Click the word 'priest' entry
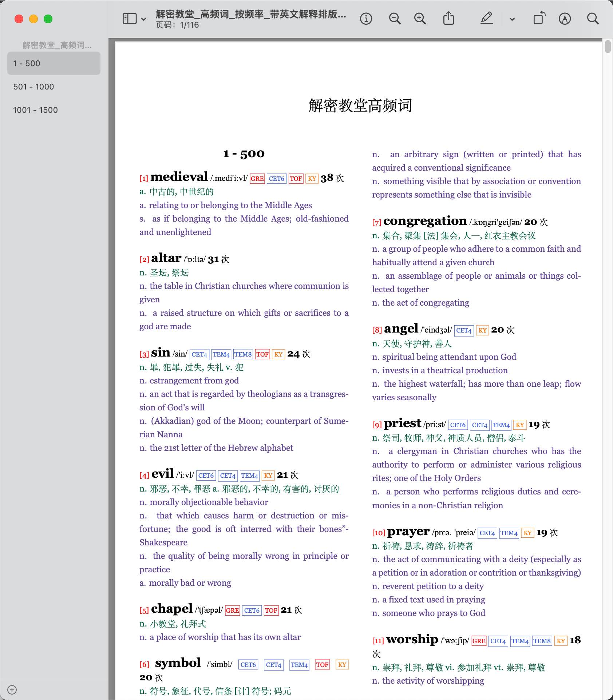The width and height of the screenshot is (613, 700). pos(402,423)
